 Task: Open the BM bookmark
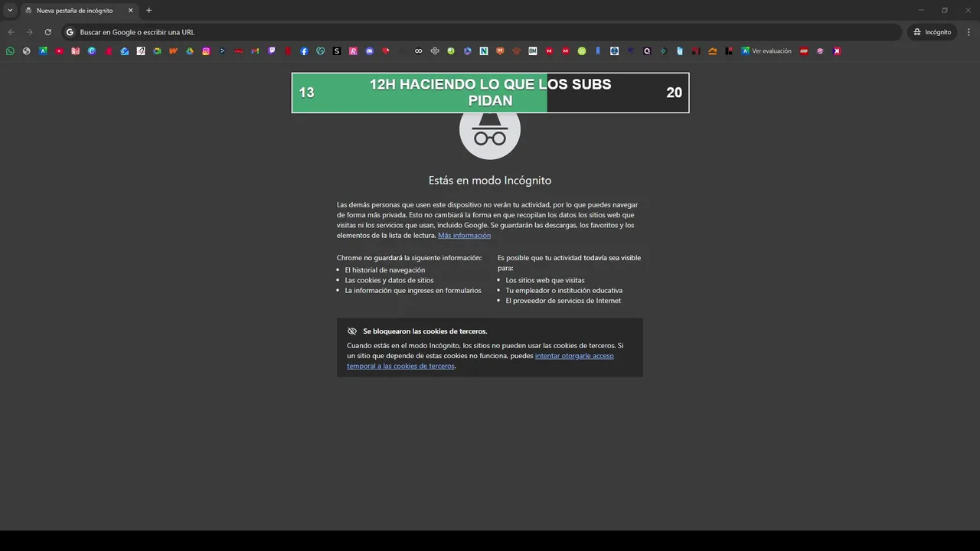tap(533, 51)
